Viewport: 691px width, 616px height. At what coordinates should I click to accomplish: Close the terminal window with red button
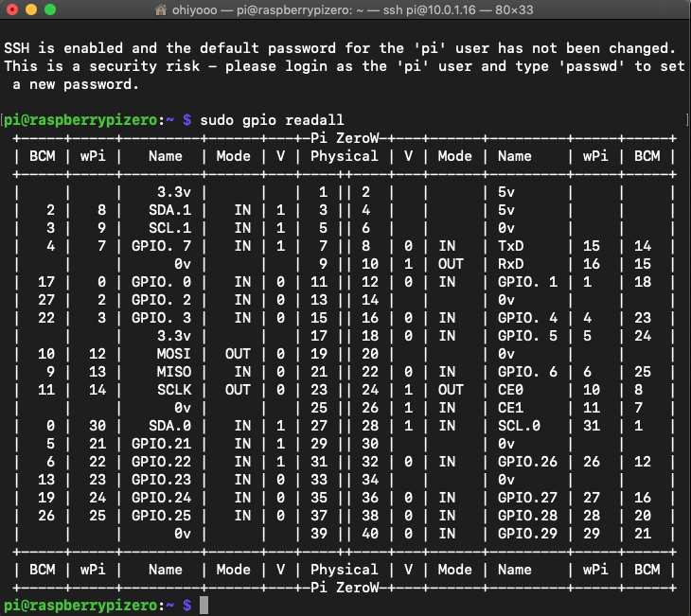coord(12,9)
